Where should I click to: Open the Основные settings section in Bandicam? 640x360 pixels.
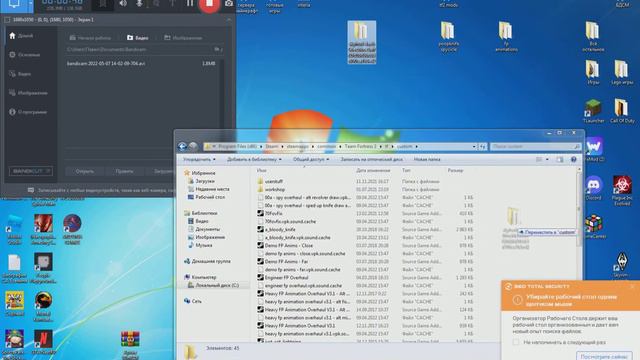point(24,55)
